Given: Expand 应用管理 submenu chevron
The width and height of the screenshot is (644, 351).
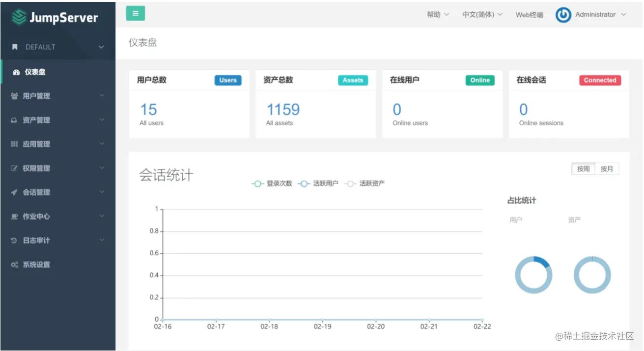Looking at the screenshot, I should pyautogui.click(x=102, y=143).
